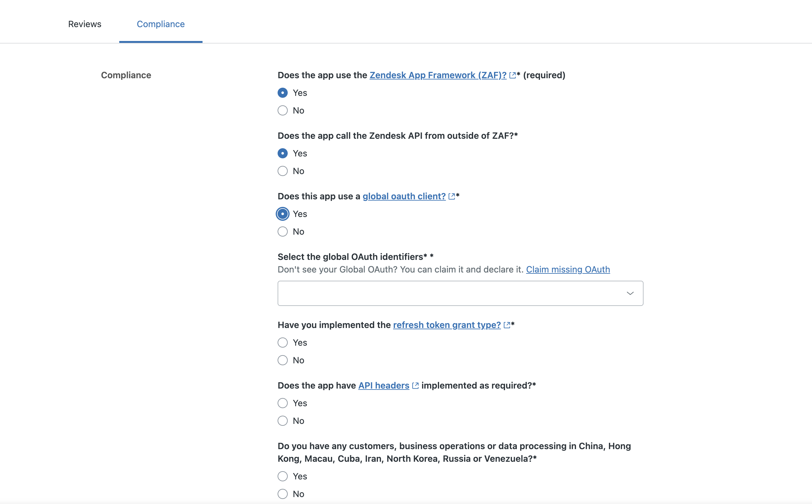
Task: Select No for refresh token grant type
Action: (283, 360)
